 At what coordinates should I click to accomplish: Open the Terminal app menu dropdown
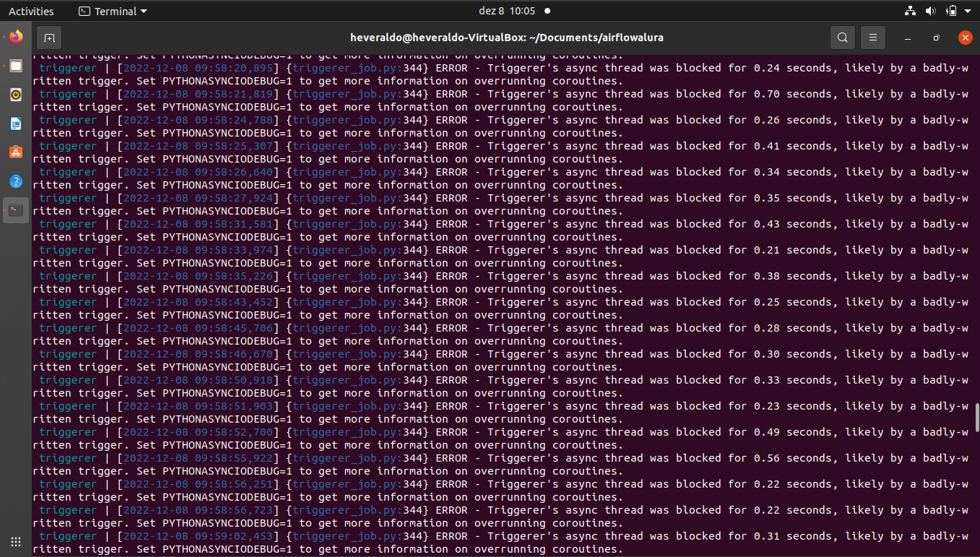[x=113, y=11]
